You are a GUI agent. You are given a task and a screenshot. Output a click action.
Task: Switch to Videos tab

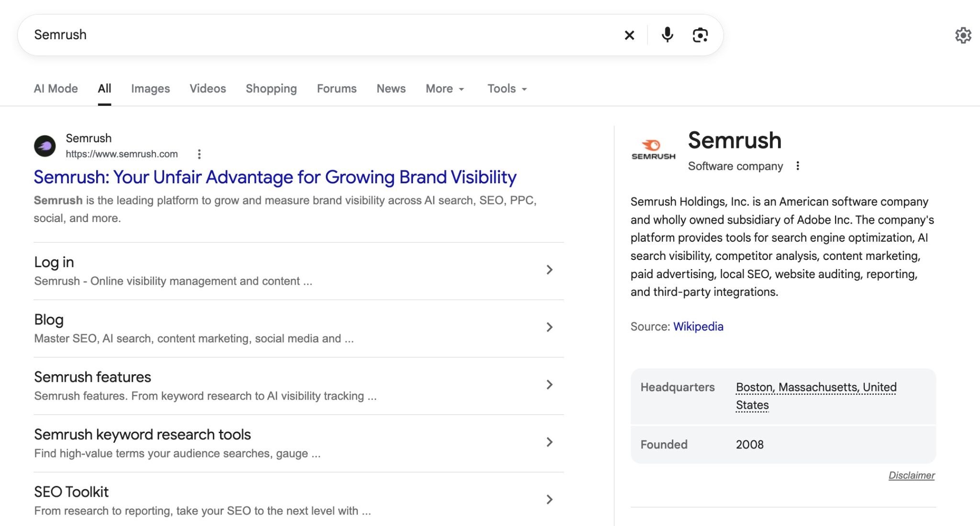(x=208, y=89)
